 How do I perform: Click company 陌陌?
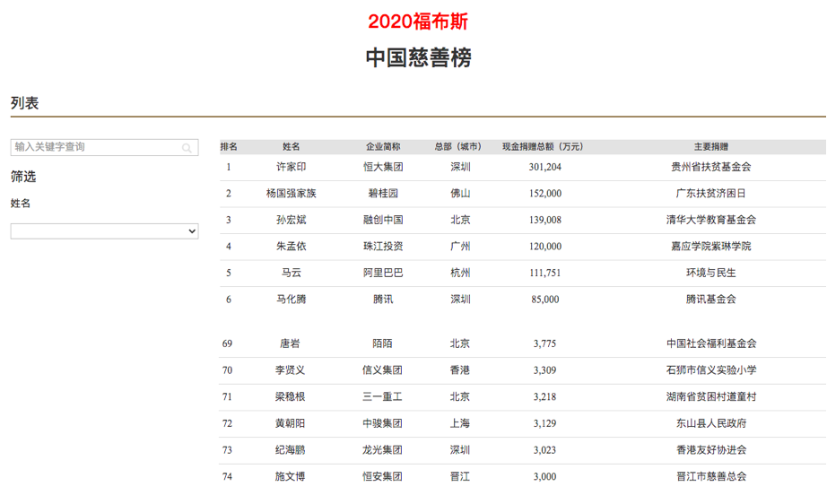tap(382, 343)
